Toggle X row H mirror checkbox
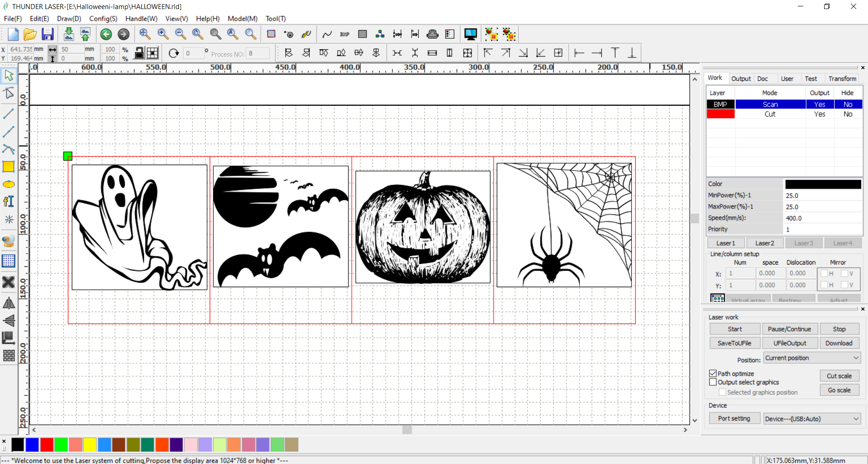This screenshot has height=464, width=868. tap(824, 274)
